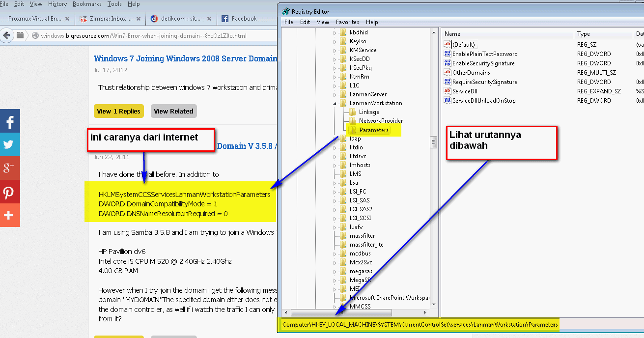The image size is (644, 338).
Task: Open the View menu in Registry Editor
Action: (x=323, y=22)
